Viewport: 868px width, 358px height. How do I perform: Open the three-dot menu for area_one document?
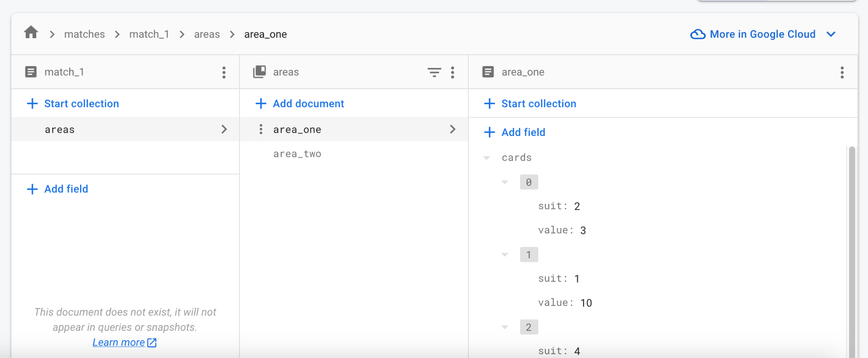[842, 72]
